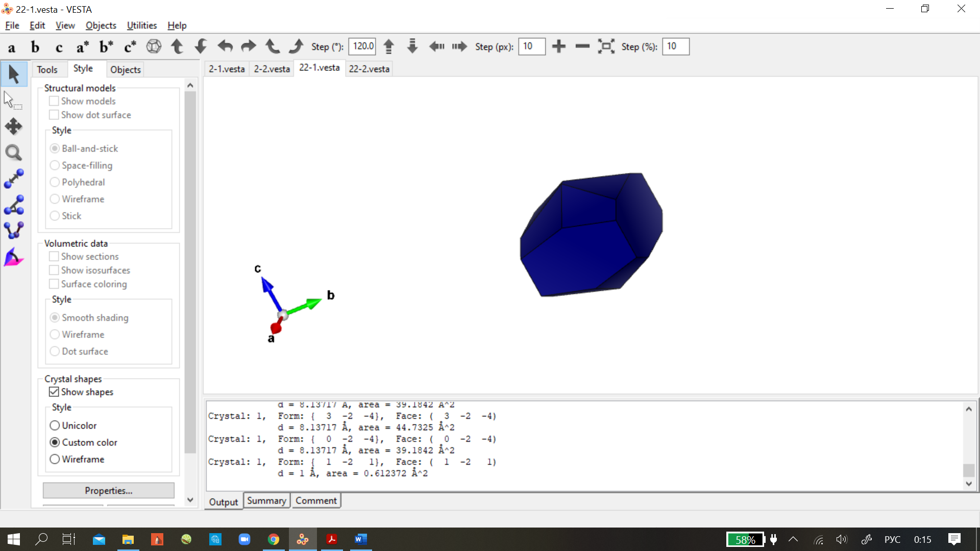The height and width of the screenshot is (551, 980).
Task: Open the Utilities menu
Action: click(141, 25)
